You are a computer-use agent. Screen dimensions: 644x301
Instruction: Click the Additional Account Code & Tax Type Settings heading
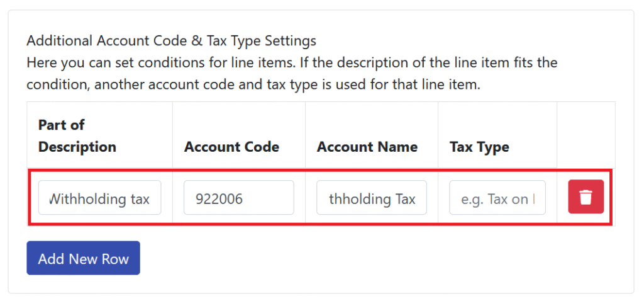(171, 41)
